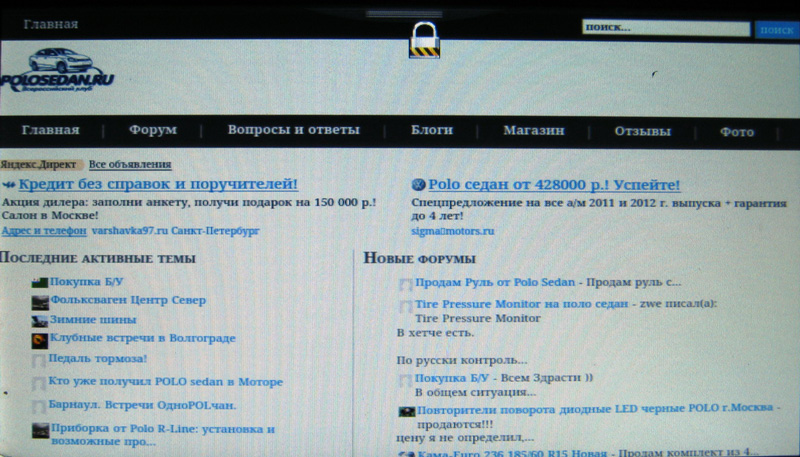Click the thumbnail beside Повторители поворота диодные LED
800x457 pixels.
(407, 411)
